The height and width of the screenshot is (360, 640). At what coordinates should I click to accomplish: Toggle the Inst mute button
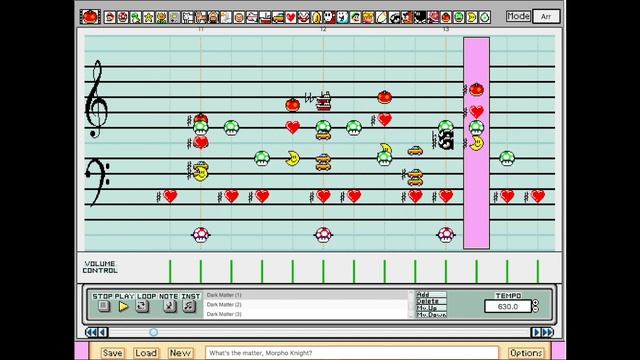point(189,306)
